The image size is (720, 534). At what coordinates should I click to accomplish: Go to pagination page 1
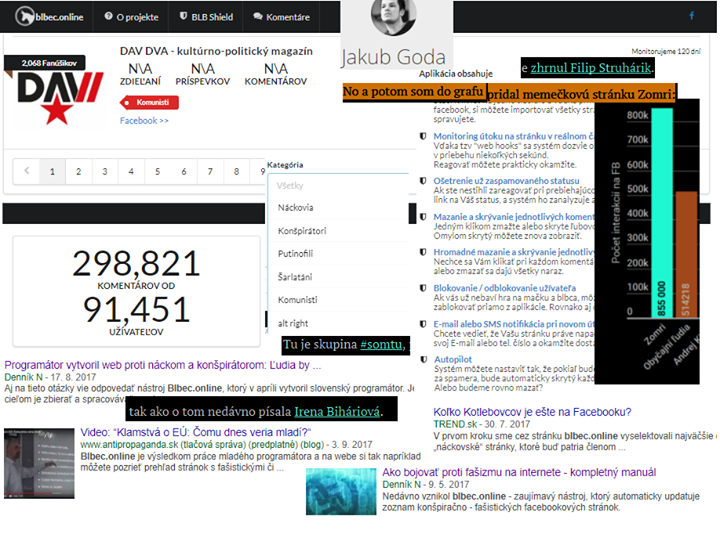52,171
